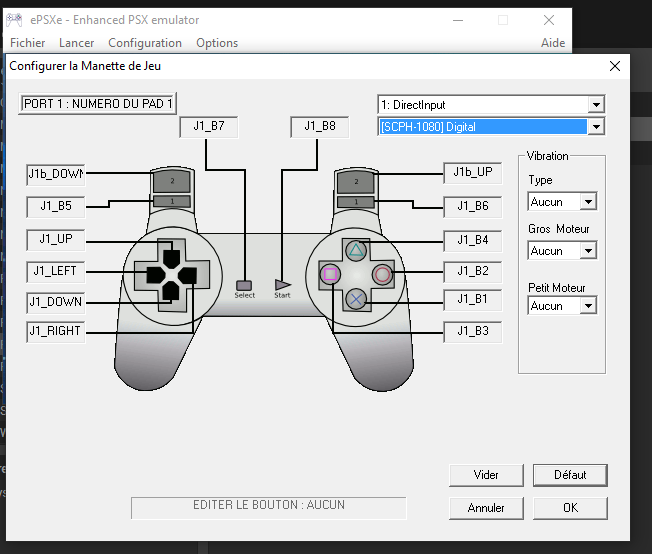The width and height of the screenshot is (652, 554).
Task: Open the Configuration menu
Action: click(145, 43)
